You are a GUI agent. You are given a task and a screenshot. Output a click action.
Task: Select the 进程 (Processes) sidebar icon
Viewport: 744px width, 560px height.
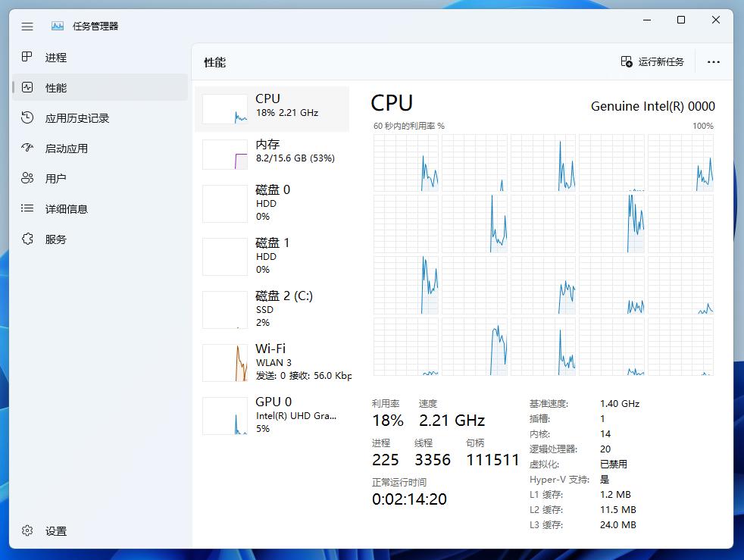coord(57,57)
